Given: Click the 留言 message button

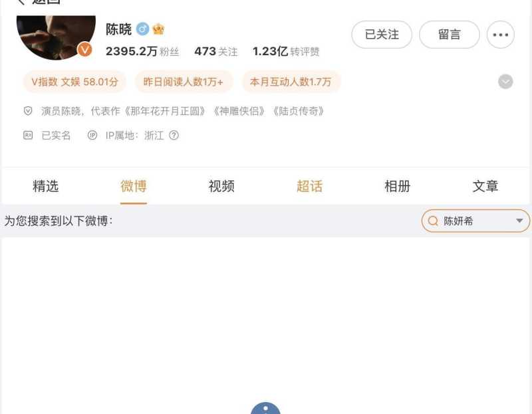Looking at the screenshot, I should 450,35.
